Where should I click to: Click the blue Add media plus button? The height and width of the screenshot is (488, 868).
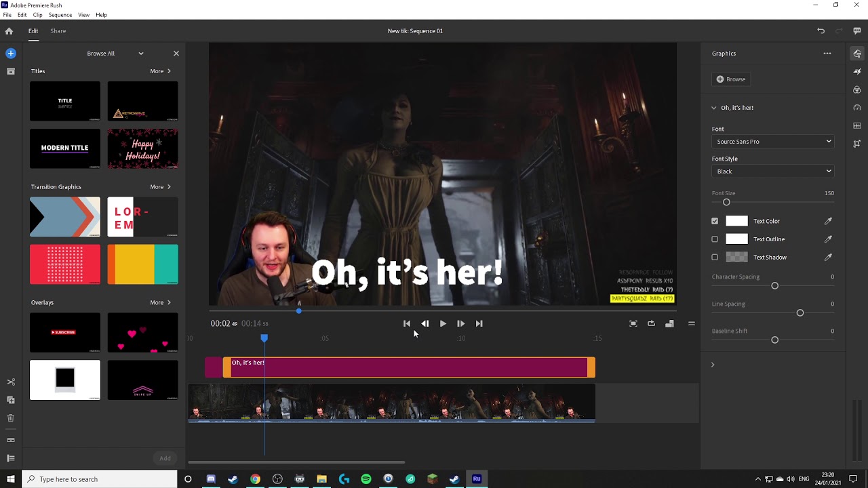click(10, 53)
